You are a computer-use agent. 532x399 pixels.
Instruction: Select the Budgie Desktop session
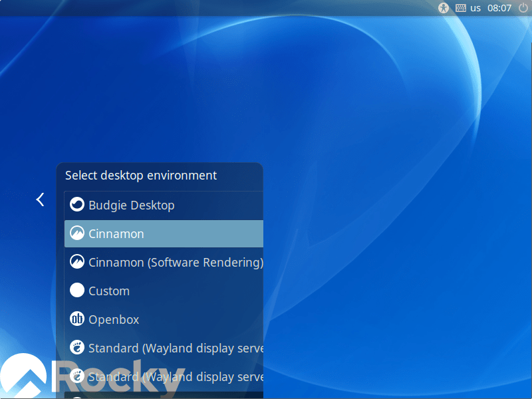point(164,205)
